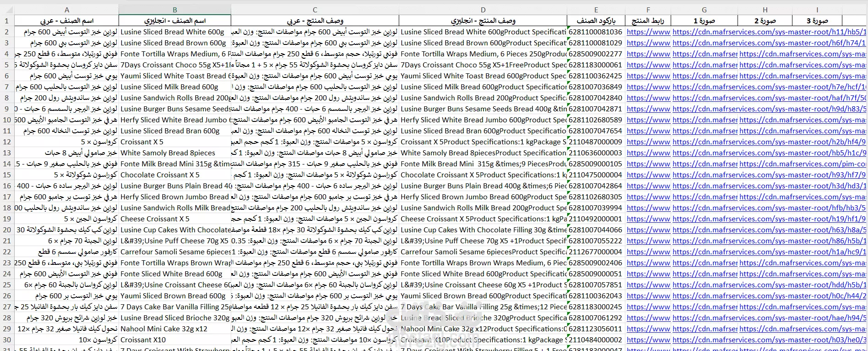Image resolution: width=868 pixels, height=351 pixels.
Task: Click cell 'Chocolate Croissant X 5' in column B
Action: point(175,175)
